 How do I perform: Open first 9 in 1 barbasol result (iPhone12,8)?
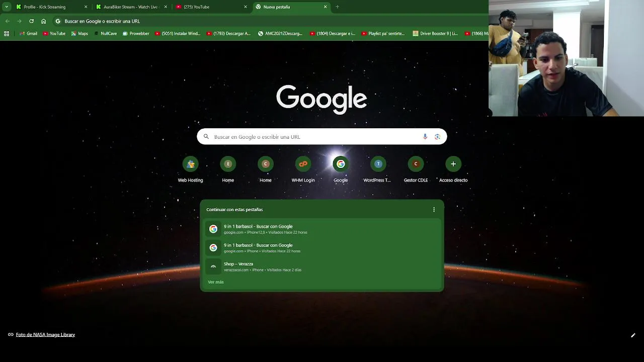click(322, 229)
